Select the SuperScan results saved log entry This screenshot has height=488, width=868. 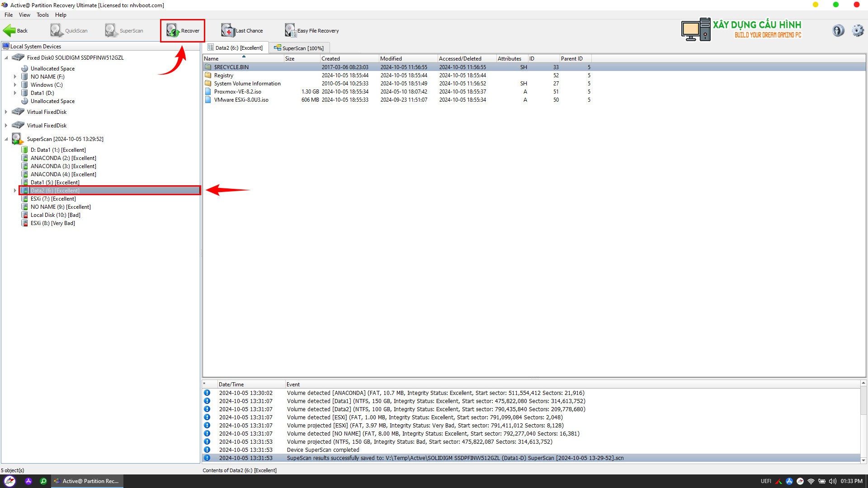click(x=531, y=458)
